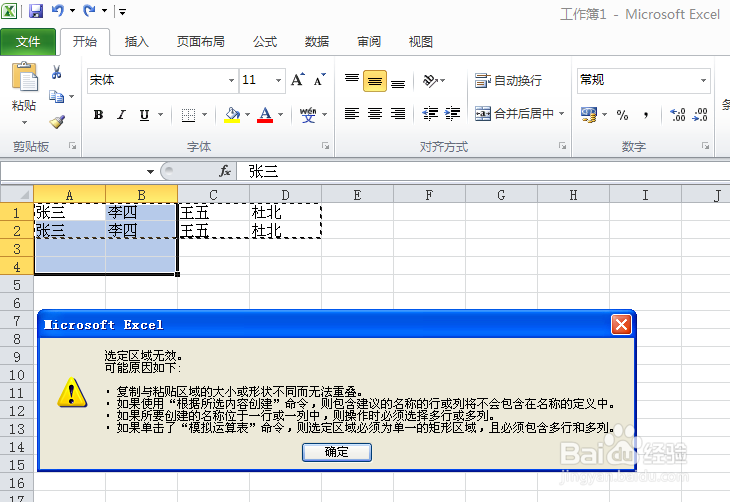
Task: Expand the 合并后居中 dropdown arrow
Action: point(561,113)
